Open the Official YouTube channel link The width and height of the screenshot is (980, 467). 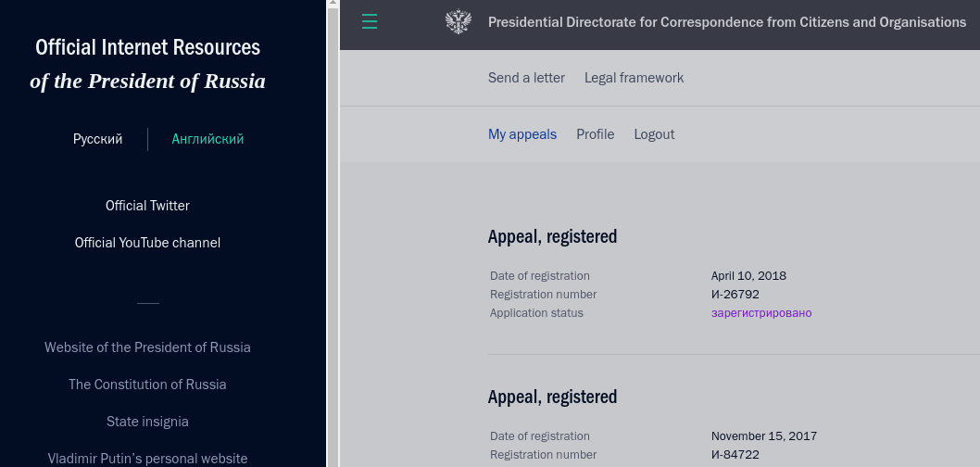[x=147, y=243]
